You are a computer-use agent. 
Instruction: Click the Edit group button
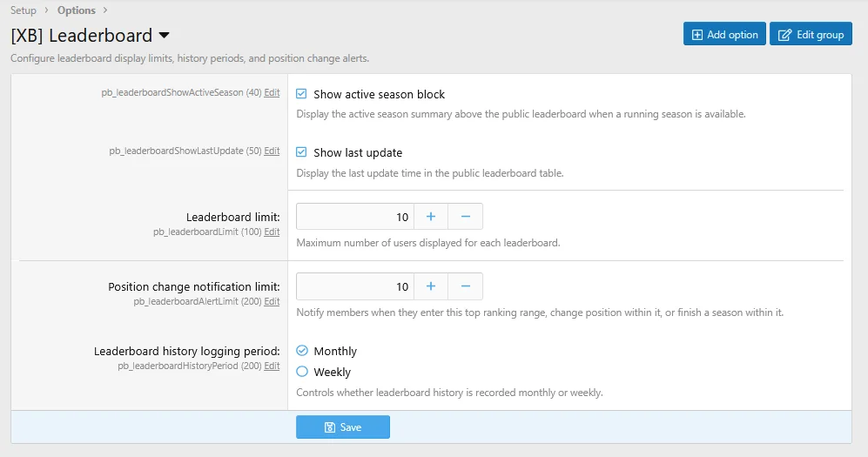(x=811, y=34)
